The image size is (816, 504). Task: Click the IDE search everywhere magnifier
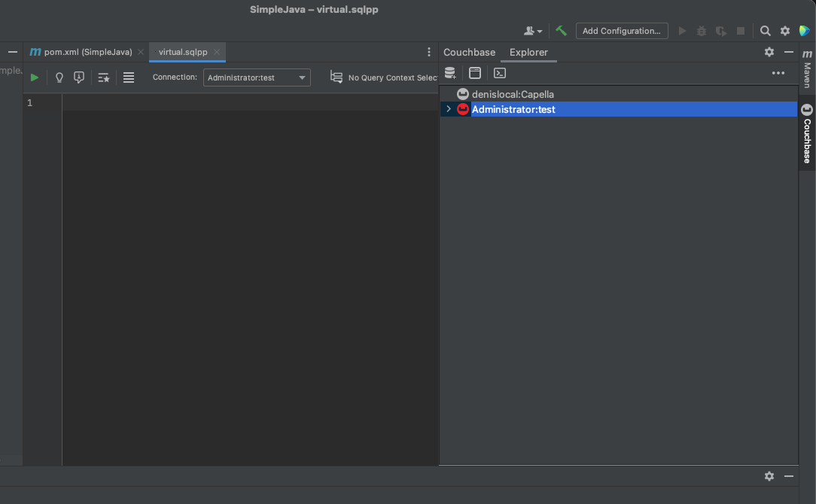[765, 31]
